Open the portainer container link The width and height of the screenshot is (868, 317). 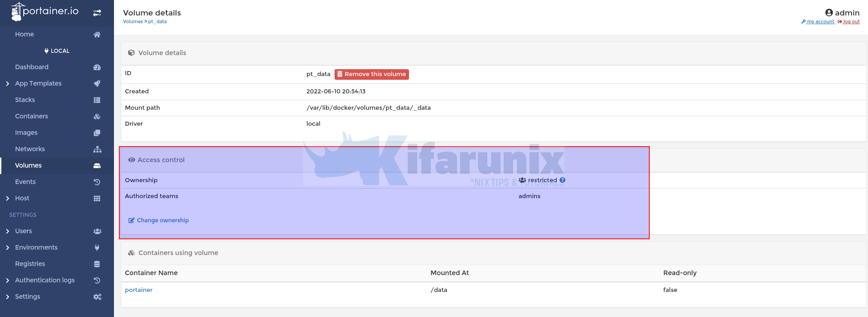(139, 290)
